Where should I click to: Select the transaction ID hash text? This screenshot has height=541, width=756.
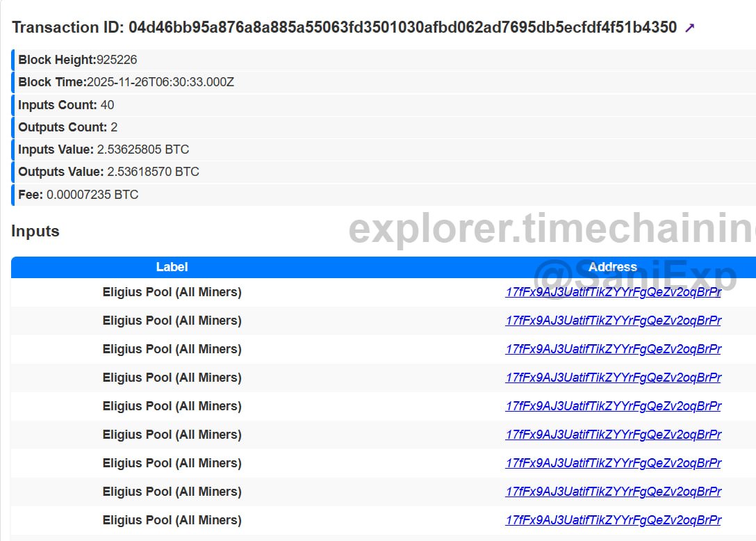point(402,28)
